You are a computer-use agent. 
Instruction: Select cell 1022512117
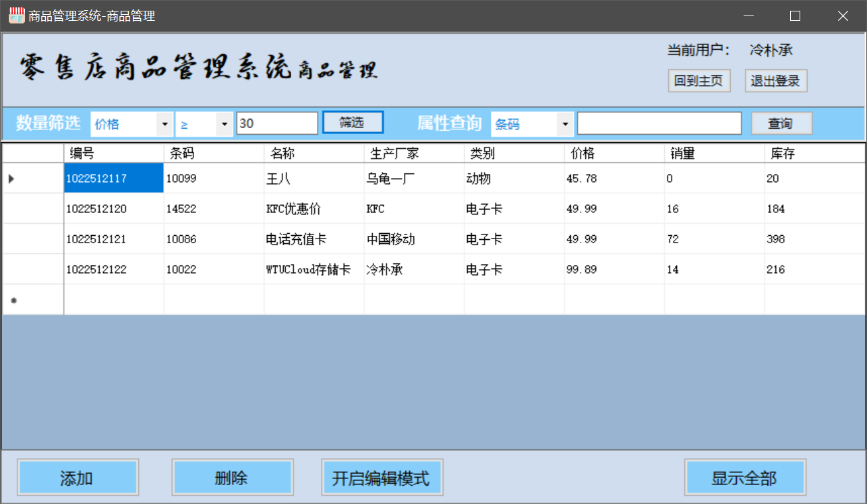pos(114,179)
